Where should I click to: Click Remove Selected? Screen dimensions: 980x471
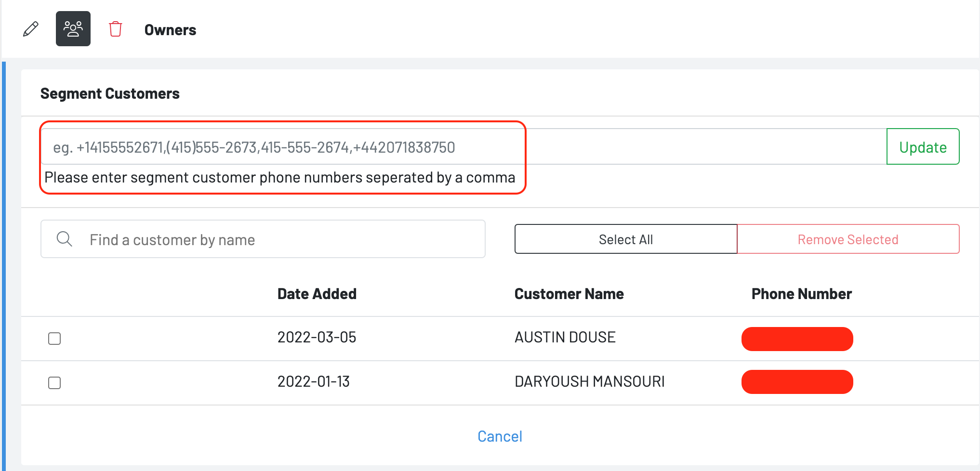point(848,239)
